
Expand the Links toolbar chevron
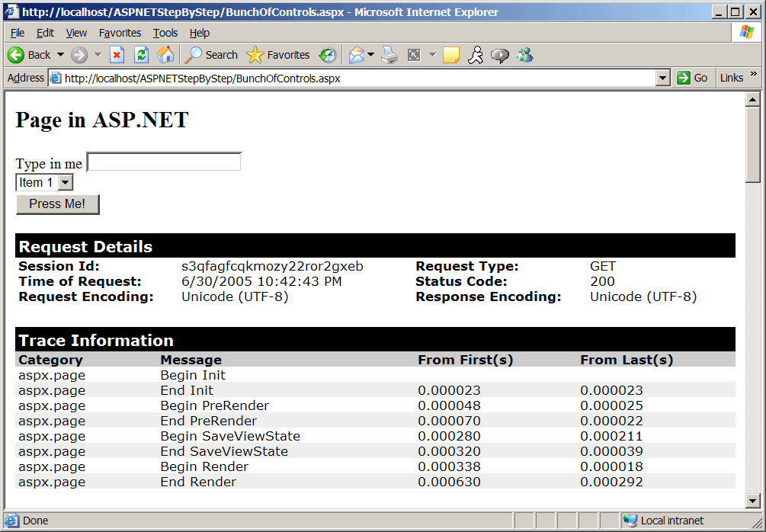click(754, 74)
